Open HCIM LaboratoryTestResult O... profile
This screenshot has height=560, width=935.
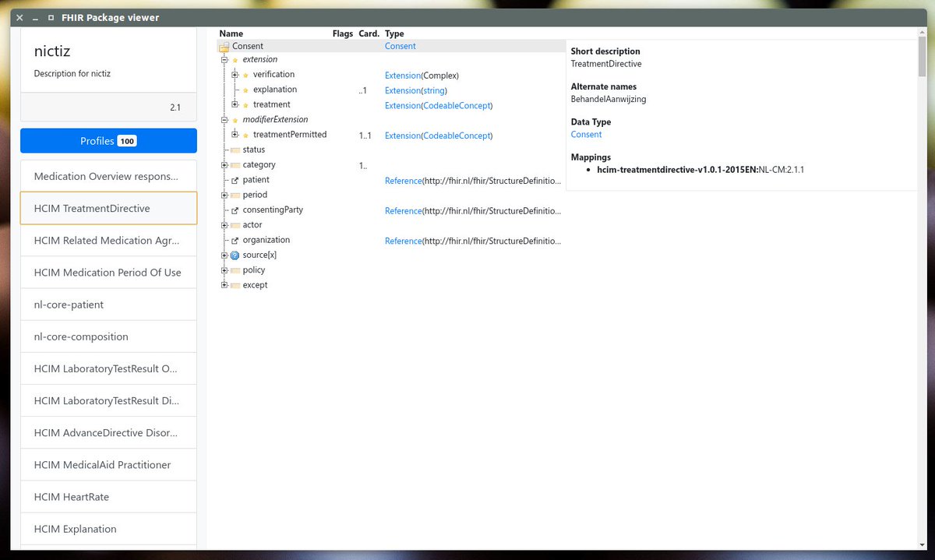click(x=108, y=368)
